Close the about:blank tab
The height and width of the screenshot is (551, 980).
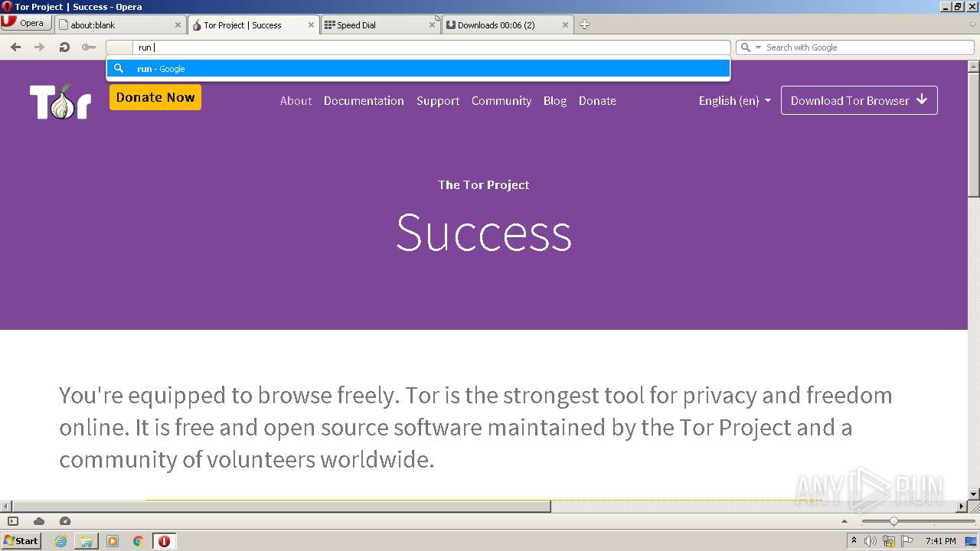tap(178, 25)
